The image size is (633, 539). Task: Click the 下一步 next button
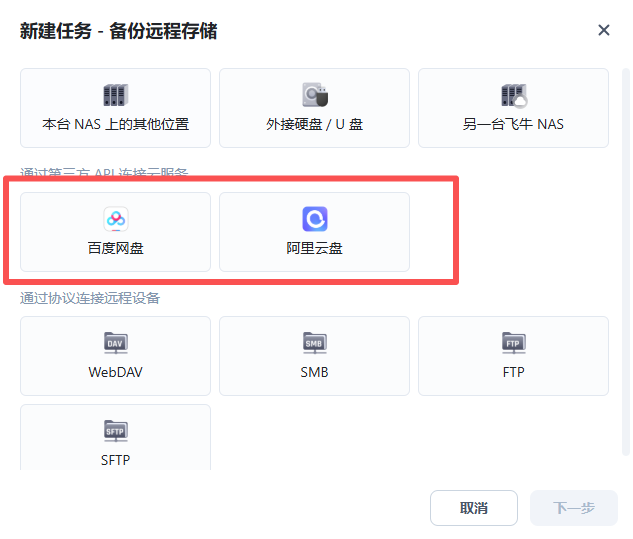[574, 508]
